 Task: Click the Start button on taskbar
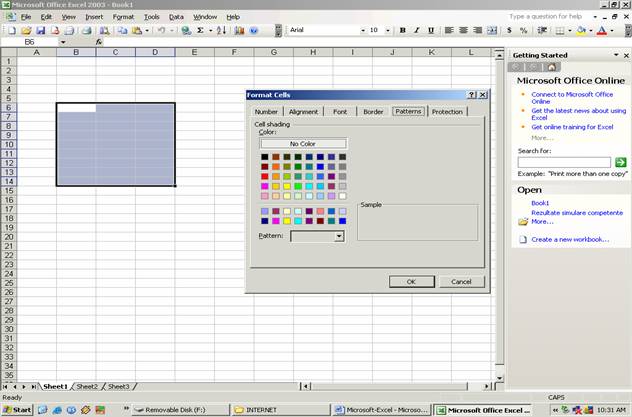coord(17,410)
